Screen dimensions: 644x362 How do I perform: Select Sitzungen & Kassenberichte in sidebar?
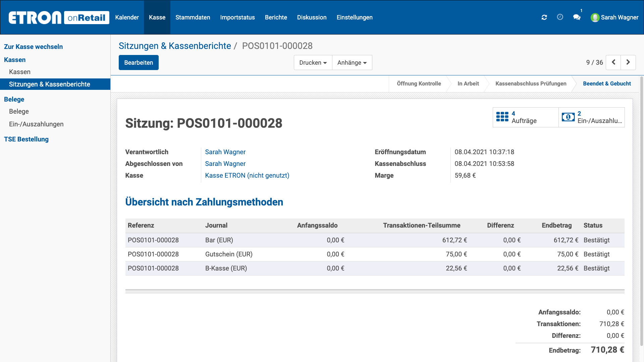point(55,84)
